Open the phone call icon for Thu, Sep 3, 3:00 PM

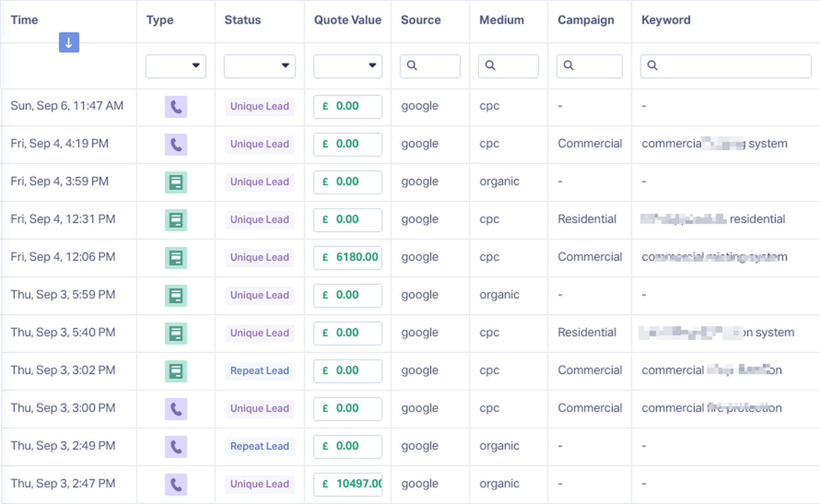click(x=176, y=409)
